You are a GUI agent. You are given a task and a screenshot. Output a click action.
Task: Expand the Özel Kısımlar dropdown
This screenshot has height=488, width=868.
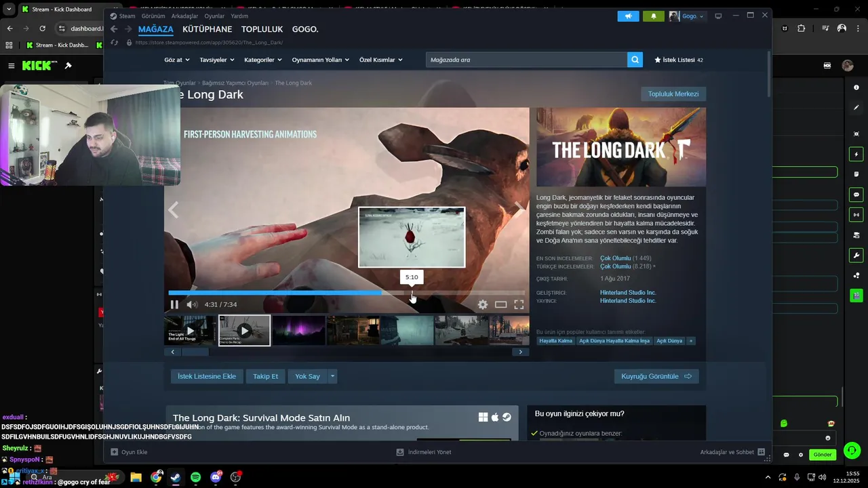pyautogui.click(x=381, y=60)
